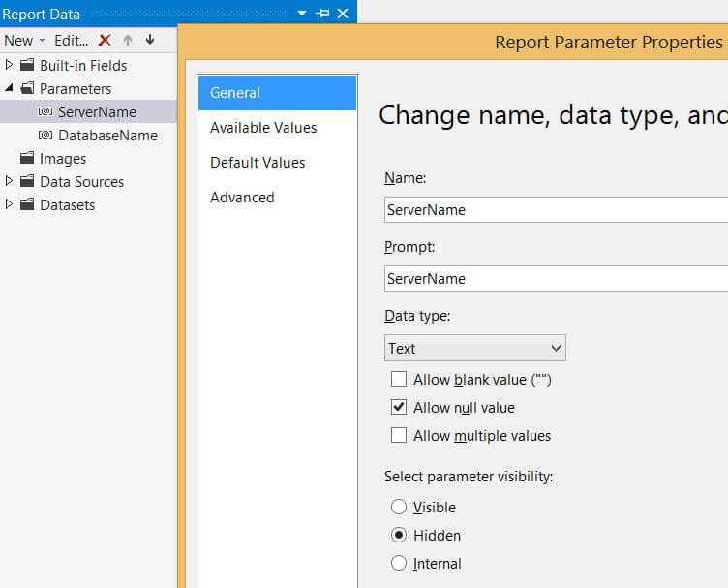Click the DatabaseName parameter icon
The image size is (728, 588).
(x=45, y=136)
